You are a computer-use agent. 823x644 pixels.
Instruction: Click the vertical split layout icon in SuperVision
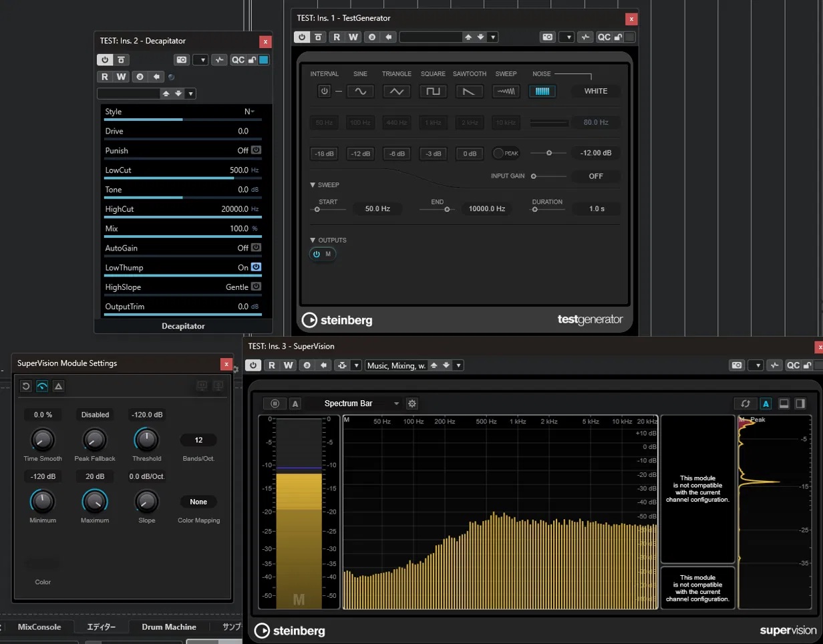point(800,404)
